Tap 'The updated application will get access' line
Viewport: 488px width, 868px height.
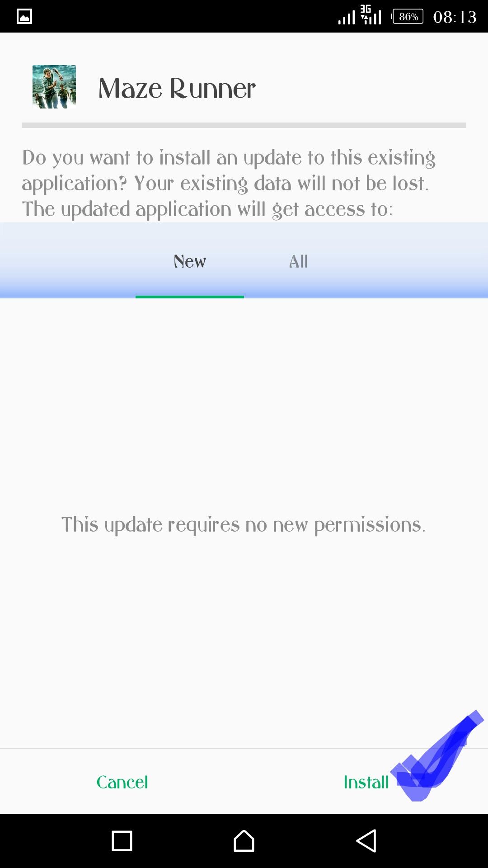[x=207, y=209]
